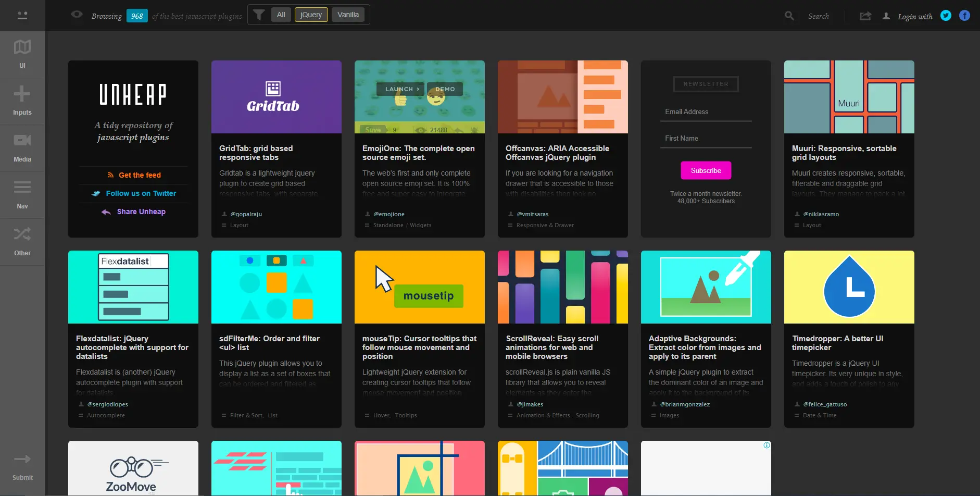The image size is (980, 496).
Task: Click the Get the feed link
Action: tap(134, 175)
